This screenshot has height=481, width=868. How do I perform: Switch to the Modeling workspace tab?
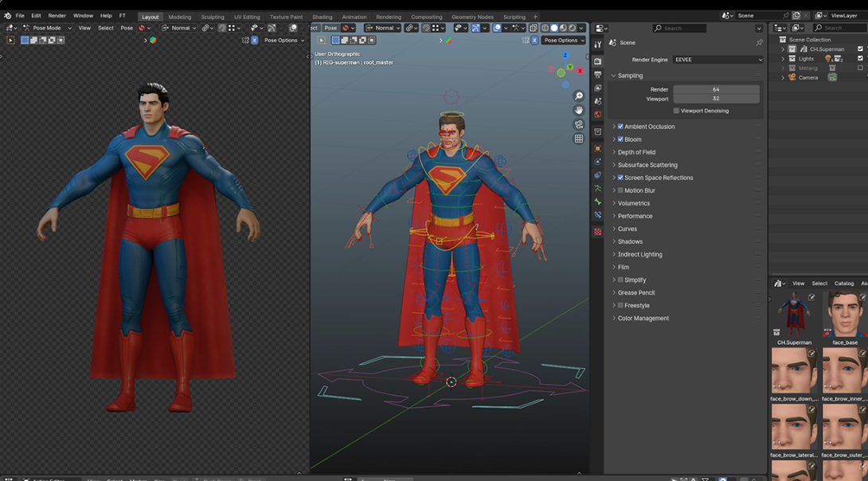point(179,18)
